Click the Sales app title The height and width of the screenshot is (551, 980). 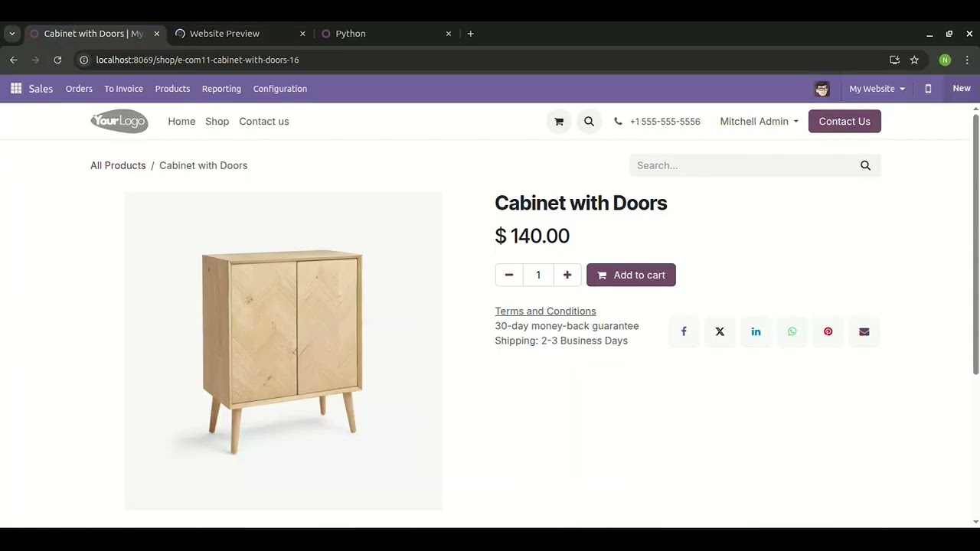[41, 89]
